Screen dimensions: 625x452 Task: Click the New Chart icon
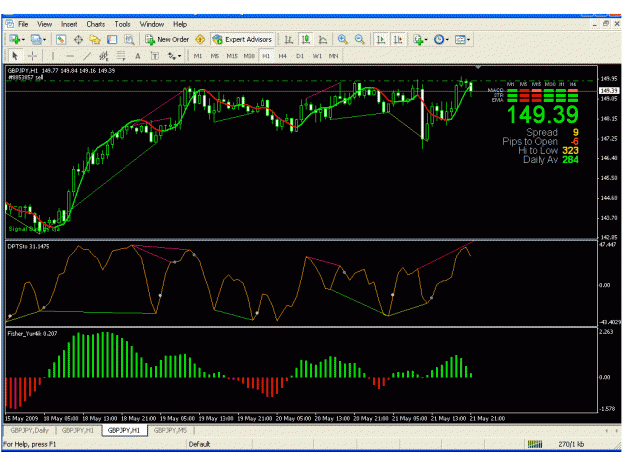(15, 39)
